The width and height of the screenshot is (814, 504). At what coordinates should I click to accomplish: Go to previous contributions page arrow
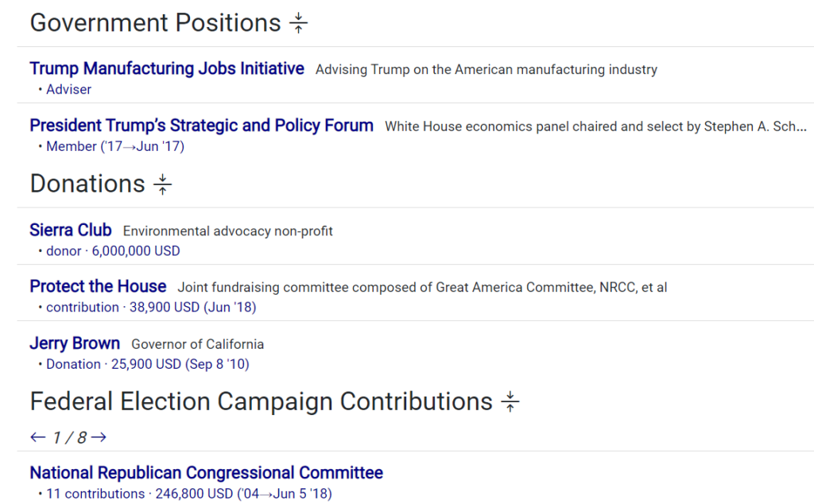pos(38,437)
